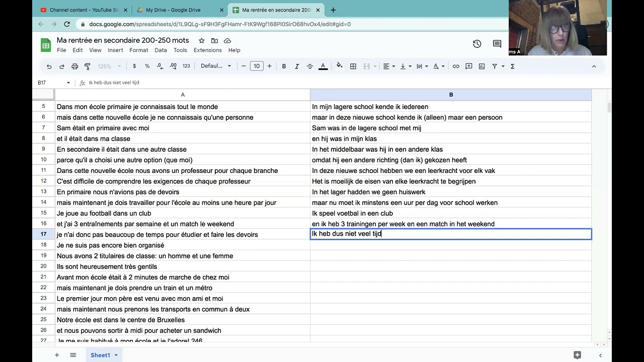644x362 pixels.
Task: Activate the paint format tool
Action: pyautogui.click(x=88, y=66)
